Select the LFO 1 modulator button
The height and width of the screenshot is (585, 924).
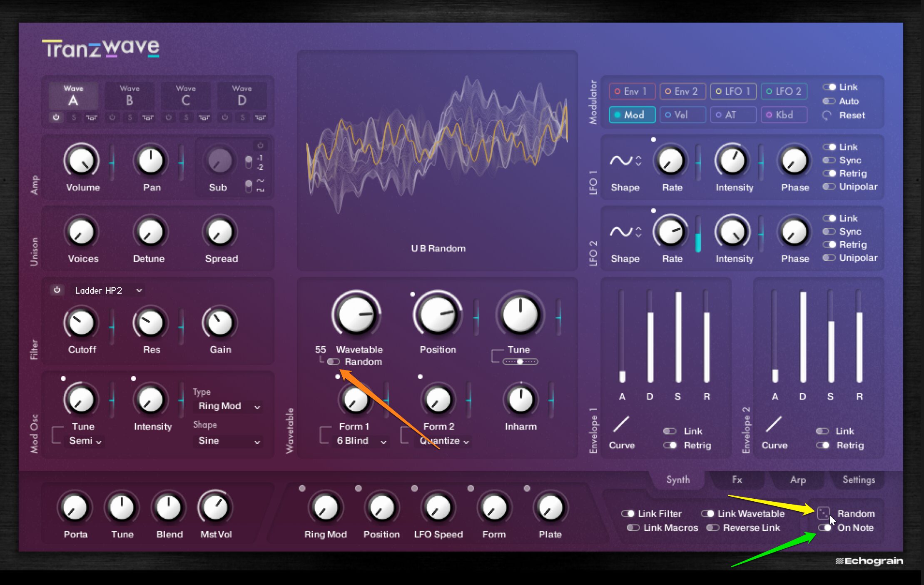click(733, 91)
